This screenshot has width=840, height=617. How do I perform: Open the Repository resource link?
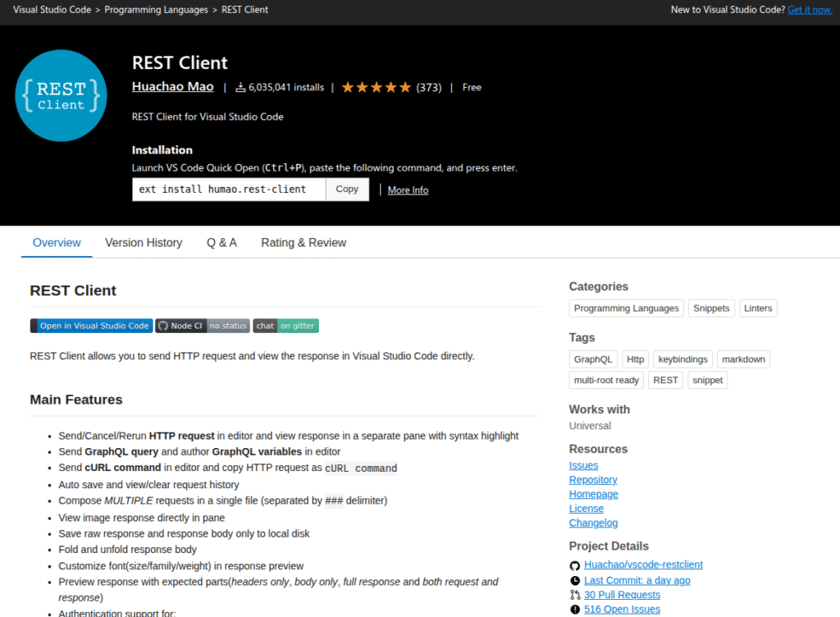pos(593,480)
